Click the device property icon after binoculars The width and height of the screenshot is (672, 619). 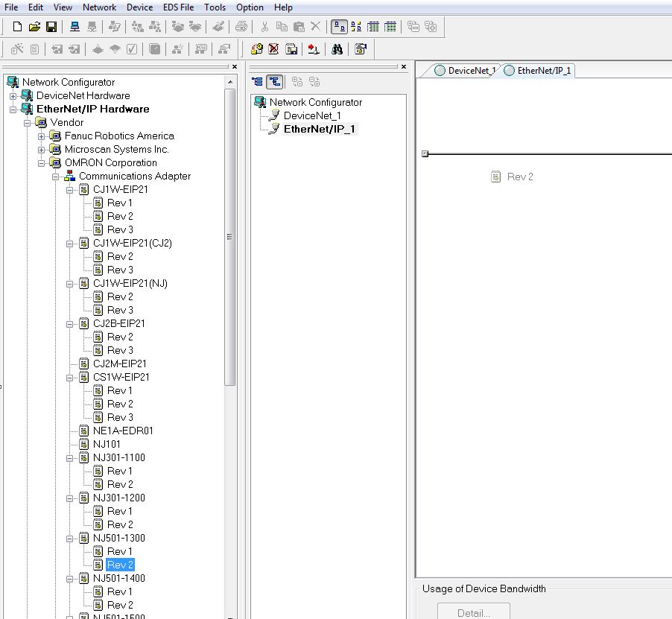(x=361, y=49)
